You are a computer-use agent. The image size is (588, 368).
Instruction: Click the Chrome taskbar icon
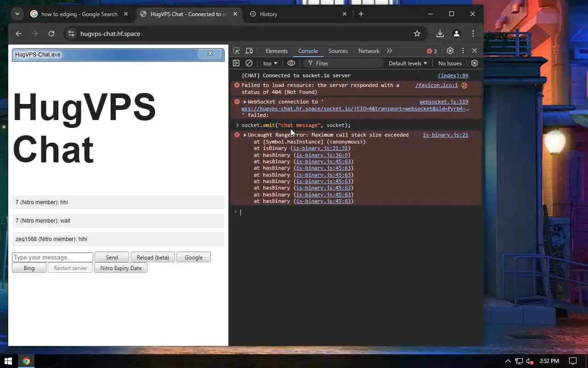26,361
